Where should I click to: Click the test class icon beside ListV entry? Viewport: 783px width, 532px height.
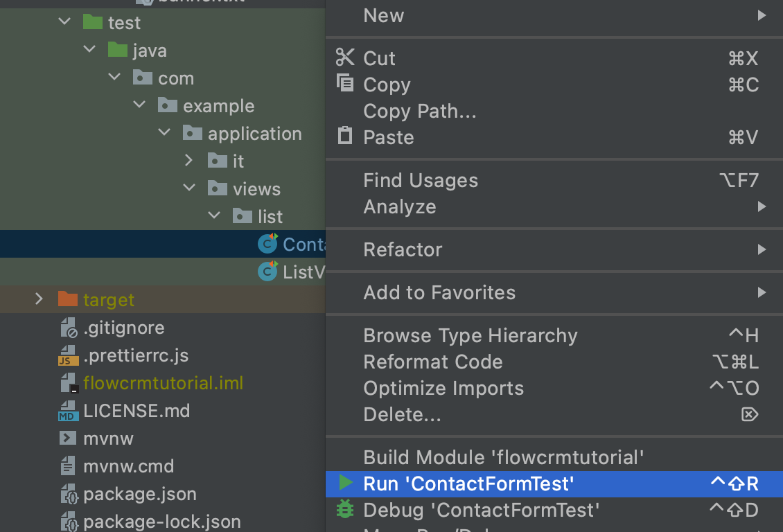pyautogui.click(x=267, y=272)
